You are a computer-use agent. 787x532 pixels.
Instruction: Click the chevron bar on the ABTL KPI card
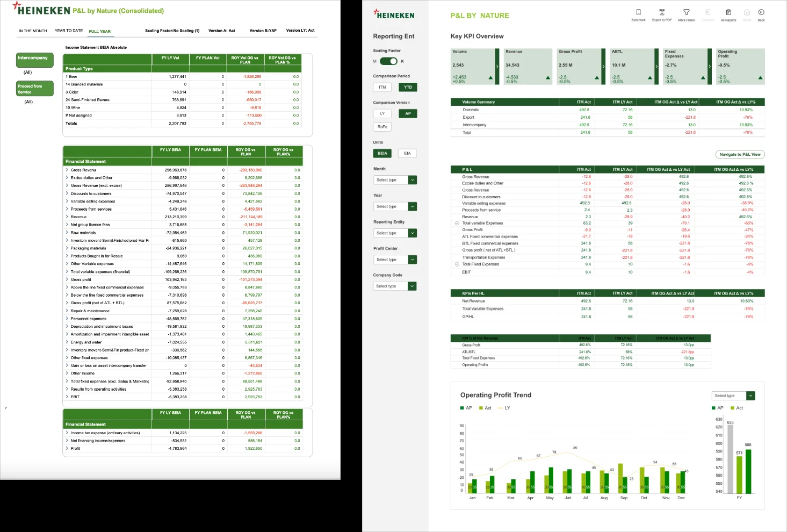pyautogui.click(x=656, y=67)
